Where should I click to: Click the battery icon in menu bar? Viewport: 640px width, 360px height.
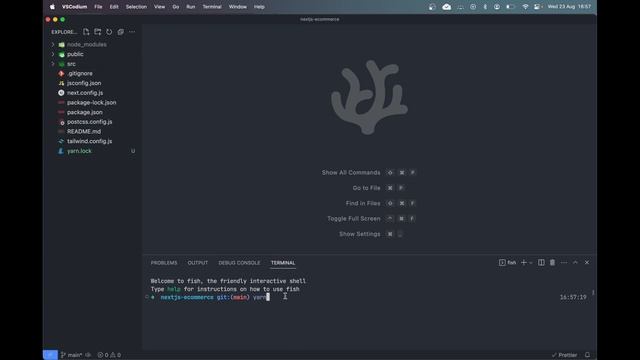[510, 7]
